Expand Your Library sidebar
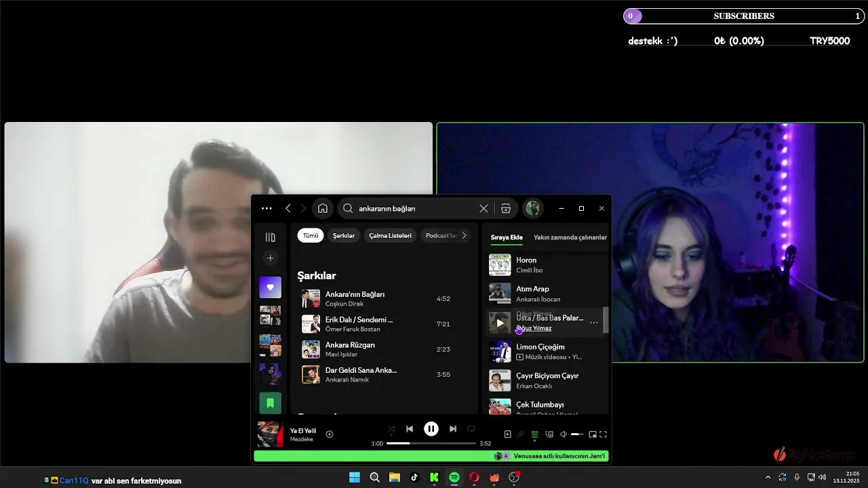 [270, 237]
